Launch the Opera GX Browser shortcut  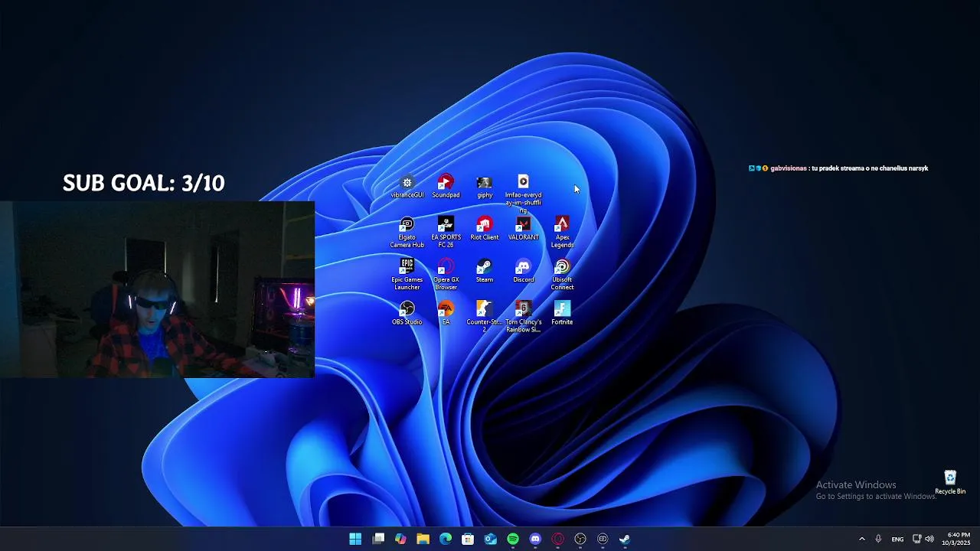(446, 275)
